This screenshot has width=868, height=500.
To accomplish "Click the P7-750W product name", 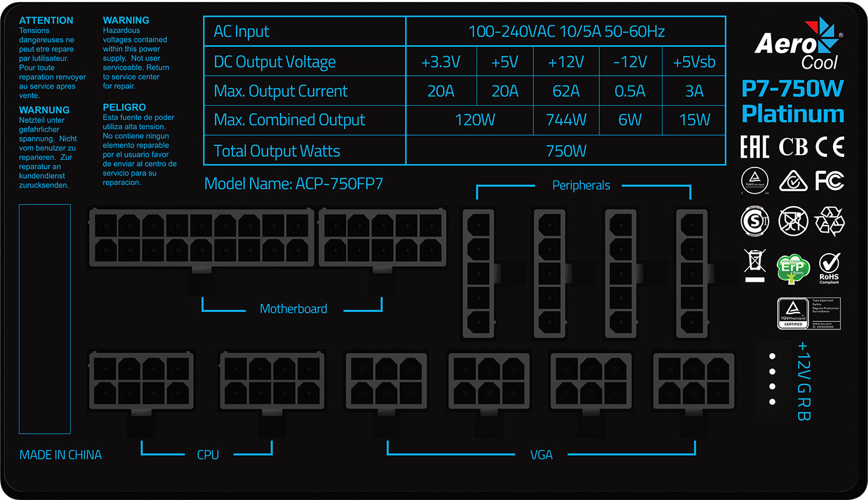I will tap(793, 89).
